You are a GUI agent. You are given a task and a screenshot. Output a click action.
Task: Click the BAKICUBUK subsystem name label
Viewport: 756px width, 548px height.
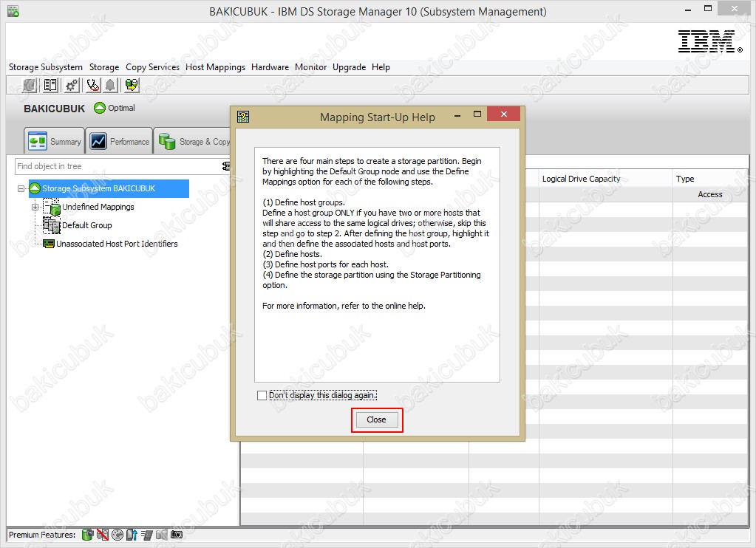point(55,109)
